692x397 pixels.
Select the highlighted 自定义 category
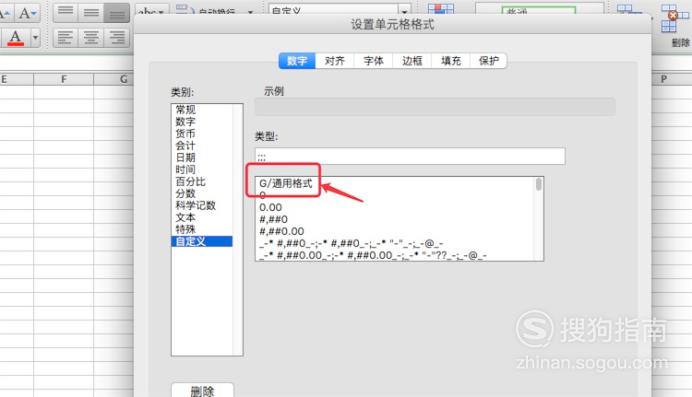pyautogui.click(x=202, y=241)
